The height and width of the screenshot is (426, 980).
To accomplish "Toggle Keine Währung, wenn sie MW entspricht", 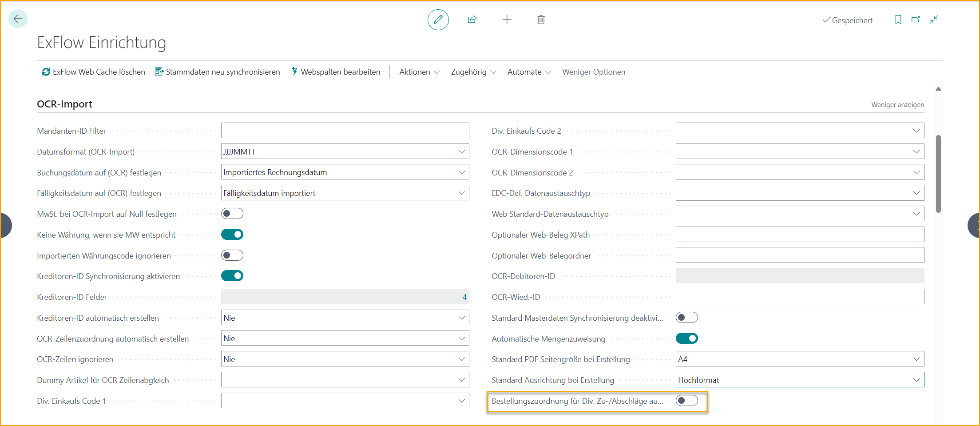I will 232,235.
